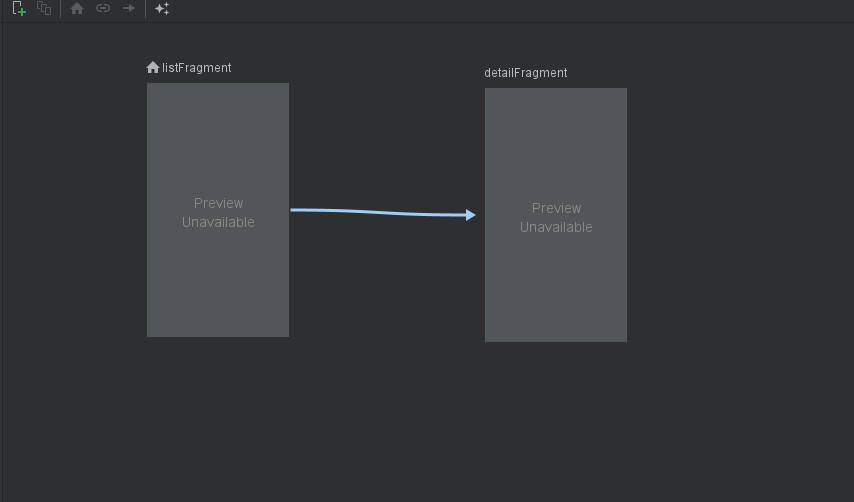Click the home icon beside listFragment
Image resolution: width=854 pixels, height=502 pixels.
click(153, 67)
